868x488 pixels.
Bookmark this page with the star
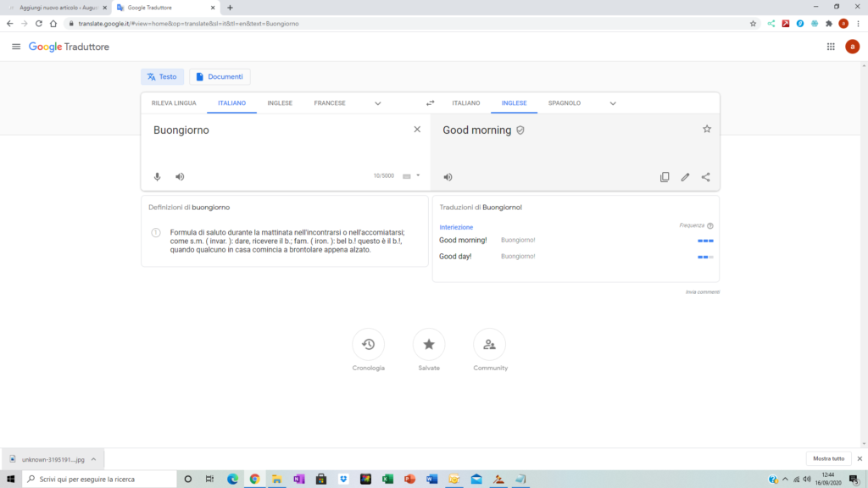(x=753, y=24)
